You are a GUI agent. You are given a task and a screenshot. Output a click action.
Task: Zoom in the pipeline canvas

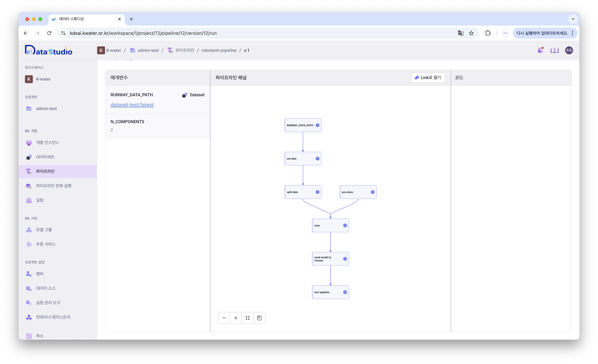pyautogui.click(x=236, y=318)
